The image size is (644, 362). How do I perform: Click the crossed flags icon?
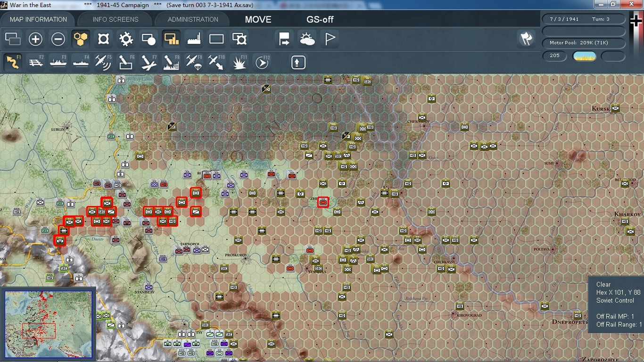click(526, 39)
